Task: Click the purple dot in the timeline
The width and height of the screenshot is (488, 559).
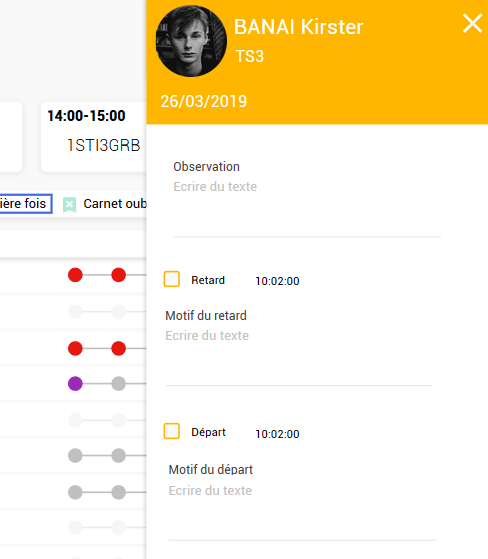Action: pyautogui.click(x=75, y=384)
